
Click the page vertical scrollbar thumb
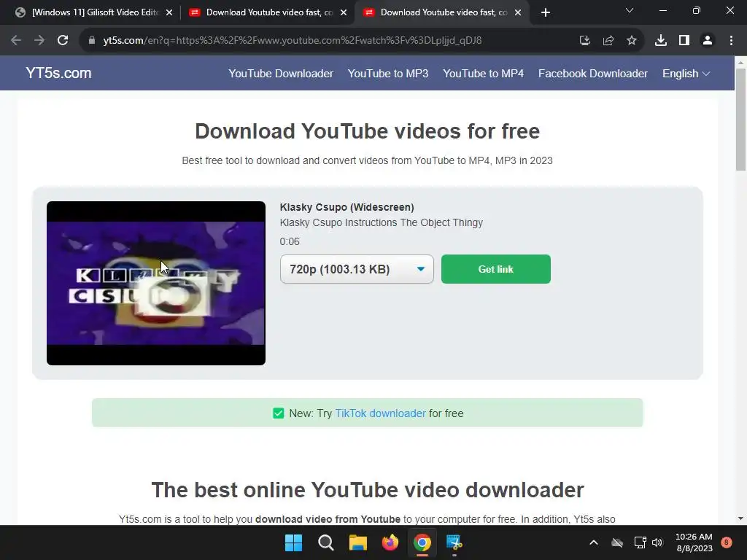(740, 119)
